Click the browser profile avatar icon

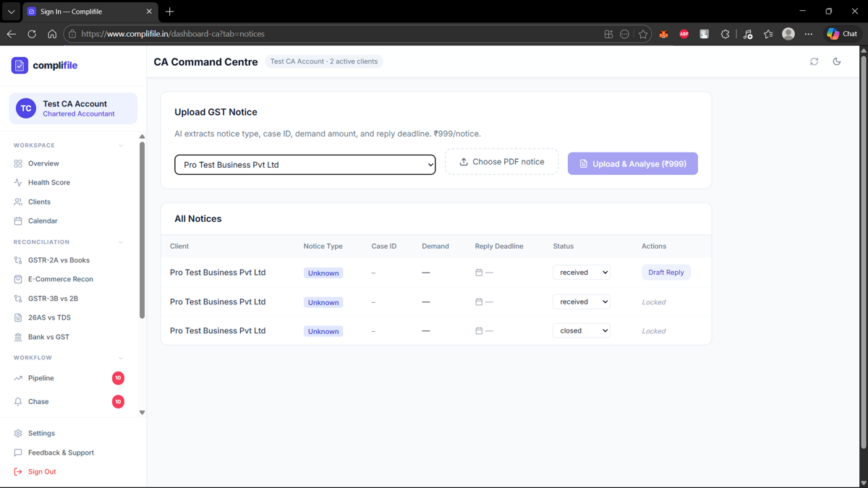click(x=788, y=34)
